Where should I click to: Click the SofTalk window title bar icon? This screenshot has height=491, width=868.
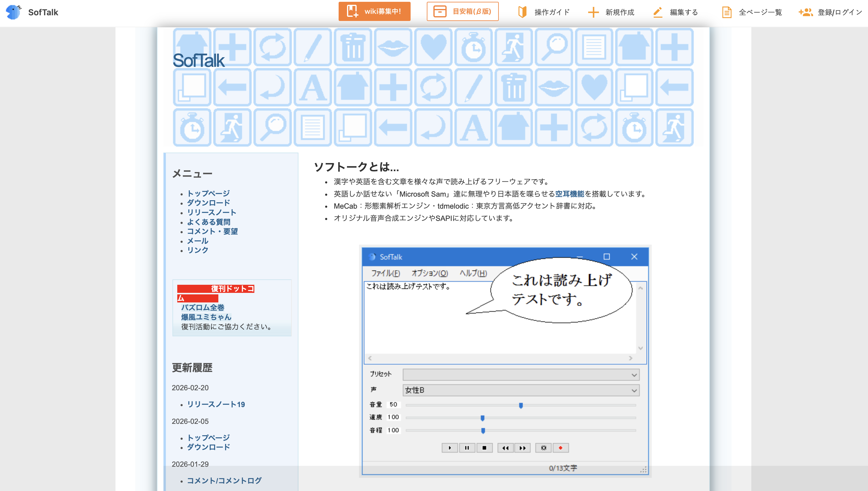pyautogui.click(x=372, y=257)
